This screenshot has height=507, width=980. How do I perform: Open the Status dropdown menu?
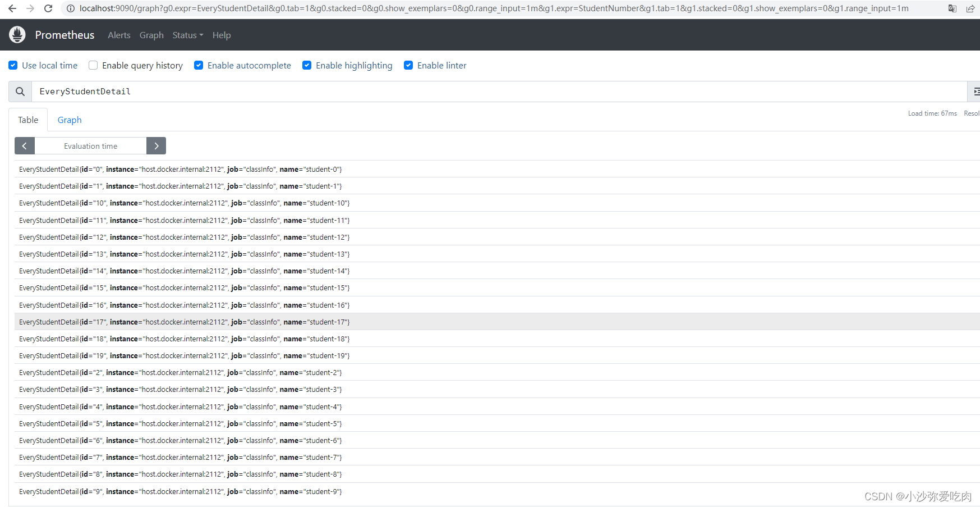[x=188, y=35]
